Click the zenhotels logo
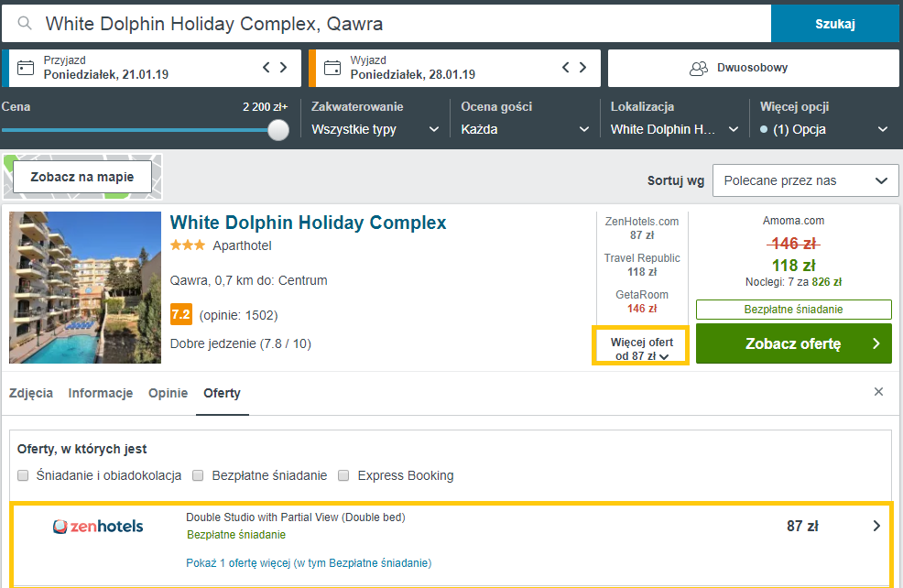 98,526
